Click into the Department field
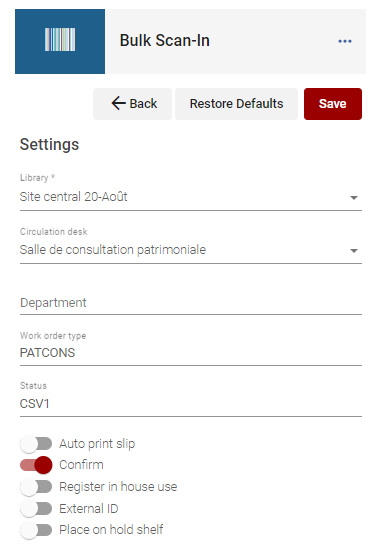The height and width of the screenshot is (548, 381). coord(191,303)
